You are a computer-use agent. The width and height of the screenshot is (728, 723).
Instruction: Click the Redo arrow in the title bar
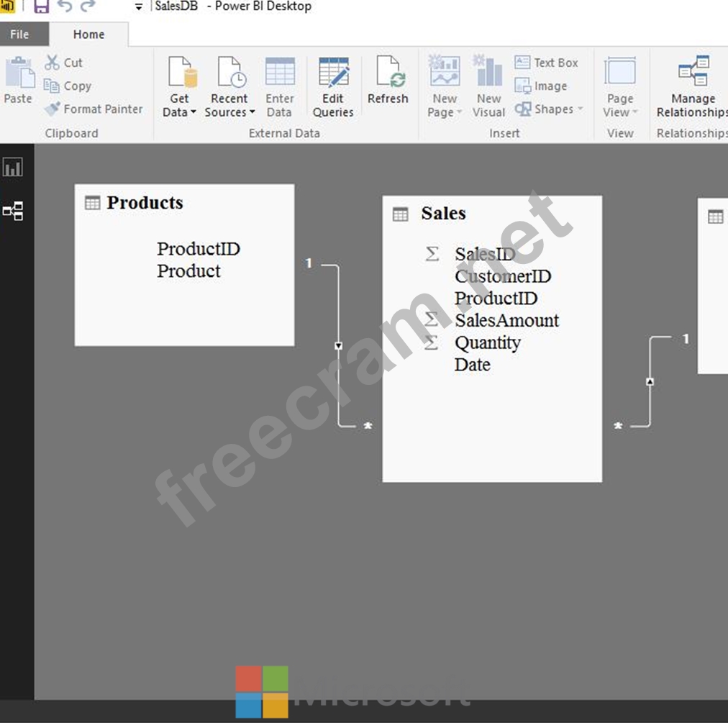point(88,6)
